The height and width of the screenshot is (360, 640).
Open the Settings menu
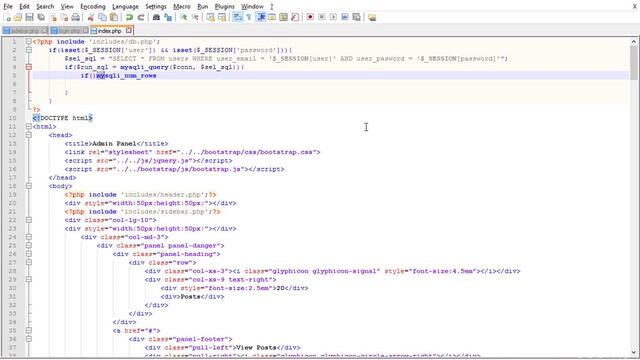[156, 7]
